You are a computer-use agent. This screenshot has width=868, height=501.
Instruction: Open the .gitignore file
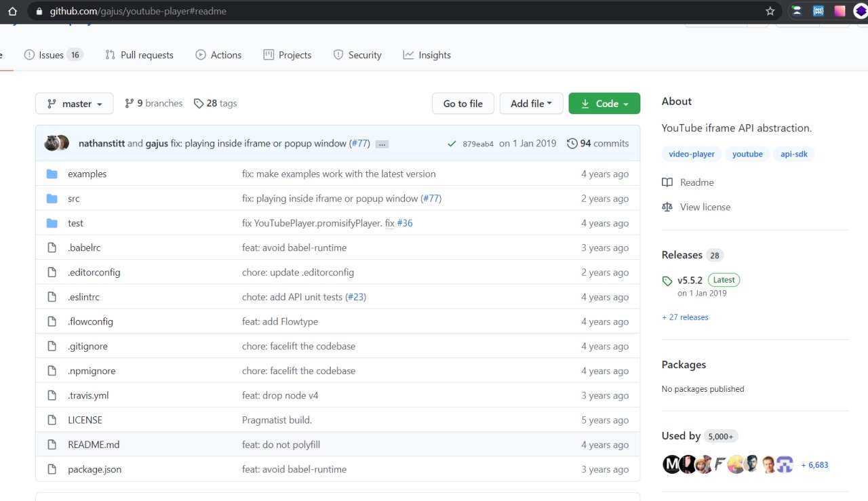(x=87, y=346)
